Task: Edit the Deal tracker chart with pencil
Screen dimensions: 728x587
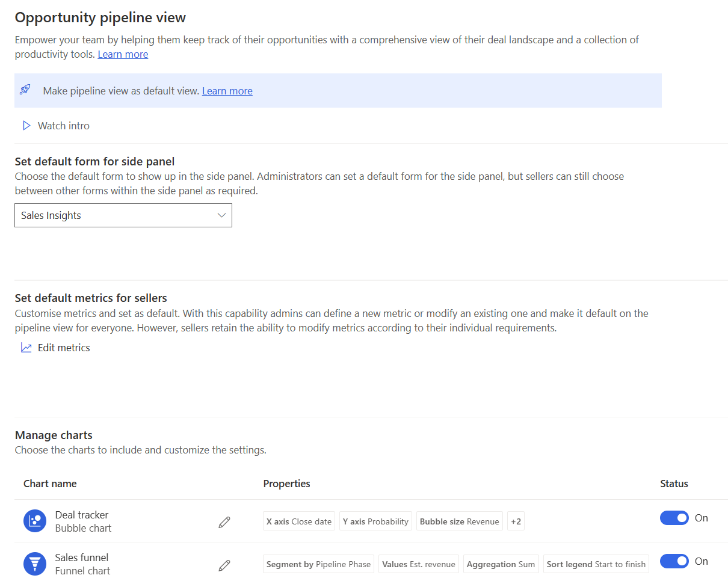Action: tap(224, 522)
